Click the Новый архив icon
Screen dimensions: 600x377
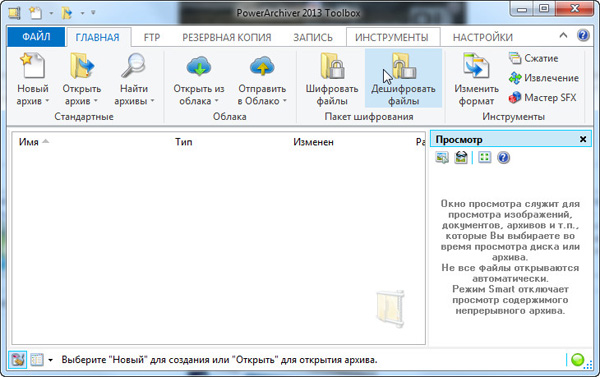click(x=33, y=65)
